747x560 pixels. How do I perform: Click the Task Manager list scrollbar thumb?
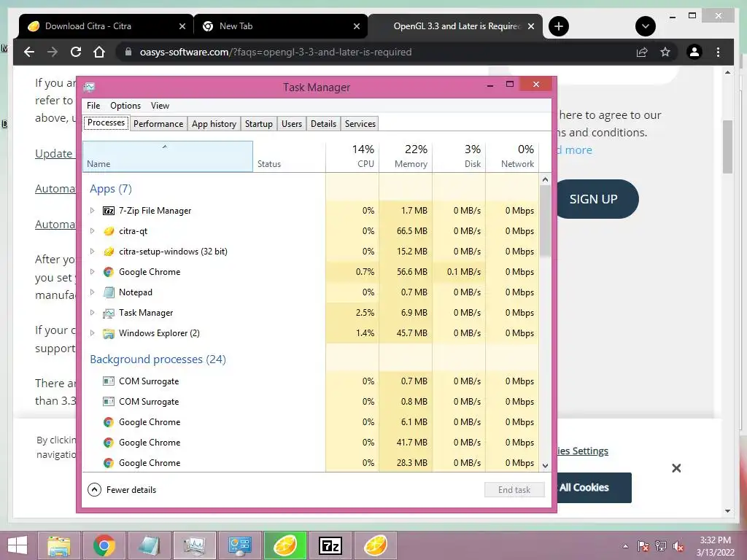pyautogui.click(x=545, y=222)
